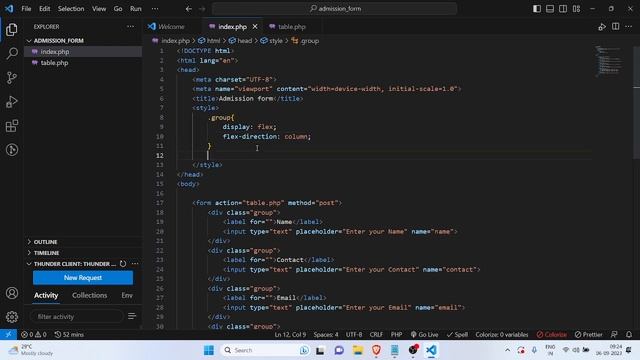
Task: Open the View menu
Action: point(99,9)
